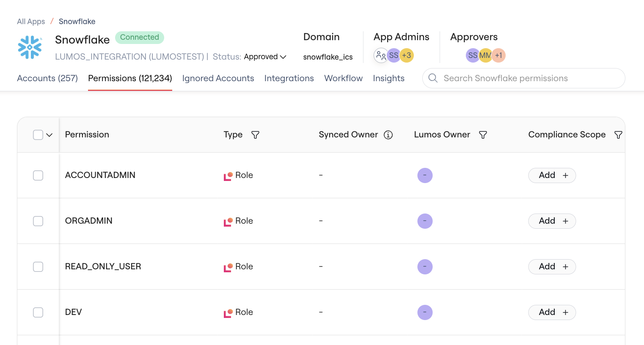Image resolution: width=644 pixels, height=345 pixels.
Task: Click the Lumos Owner avatar for READ_ONLY_USER
Action: tap(425, 267)
